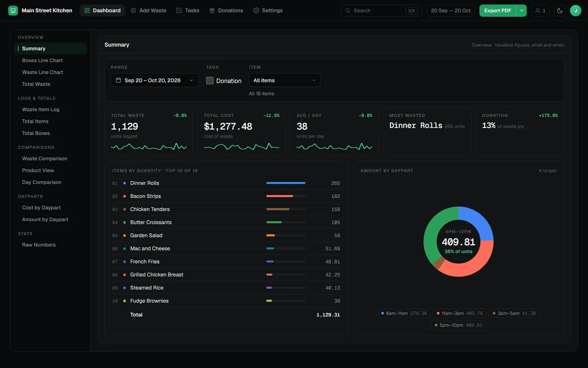The height and width of the screenshot is (368, 588).
Task: Focus the Search field
Action: tap(381, 11)
